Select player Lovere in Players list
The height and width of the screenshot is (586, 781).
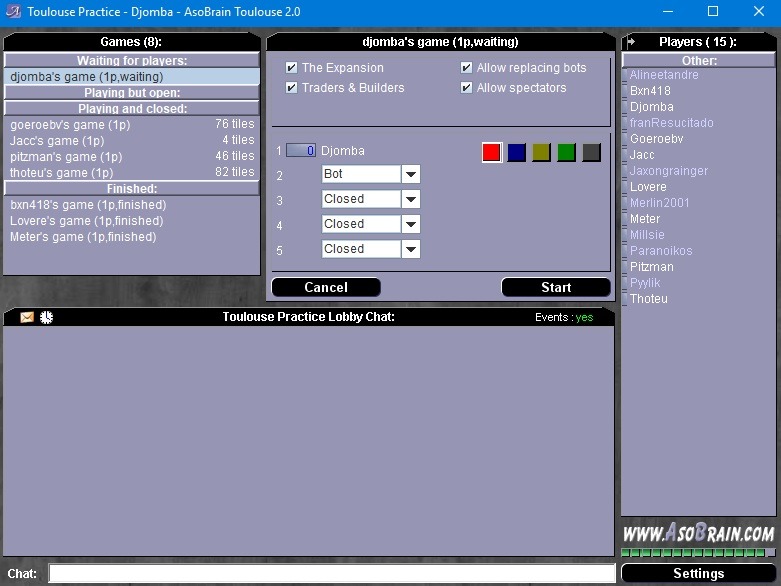coord(648,187)
